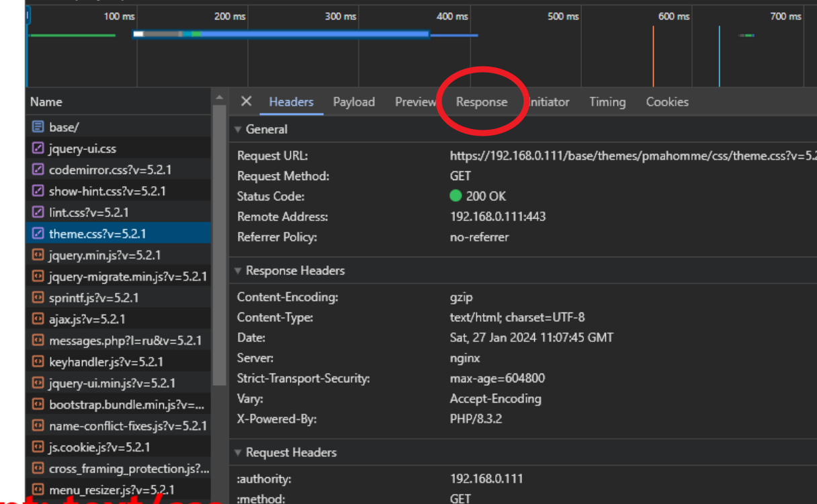Select the messages.php?l=ru&v=5.2.1 request
The image size is (817, 504).
pos(118,341)
